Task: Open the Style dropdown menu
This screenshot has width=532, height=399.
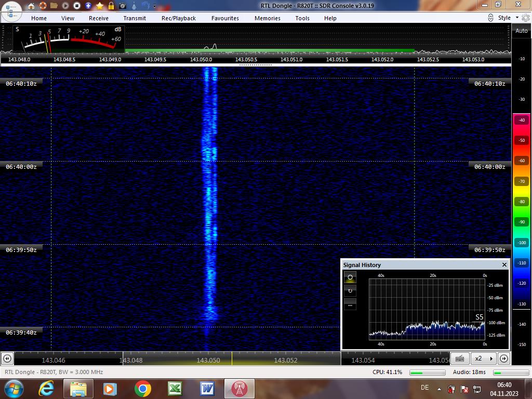Action: (x=508, y=18)
